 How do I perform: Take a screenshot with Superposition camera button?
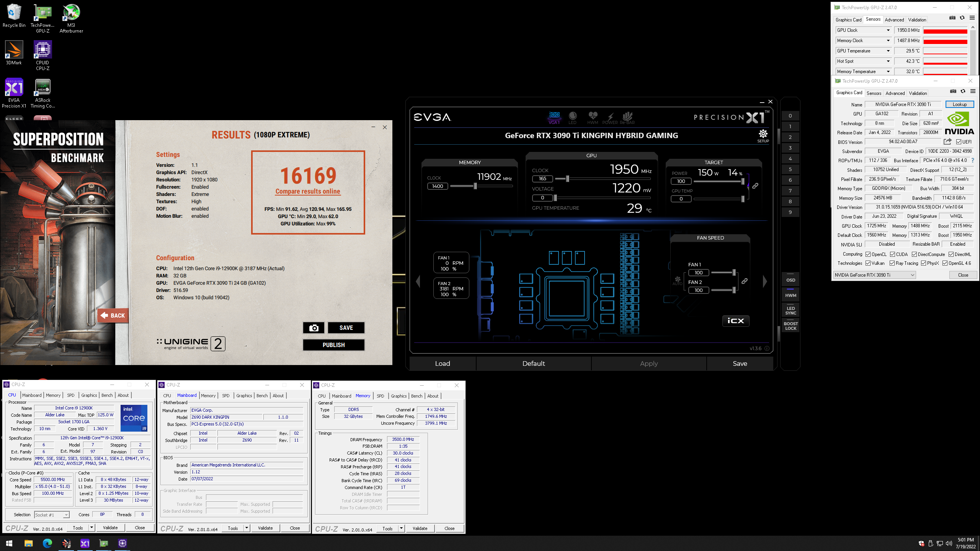coord(314,328)
